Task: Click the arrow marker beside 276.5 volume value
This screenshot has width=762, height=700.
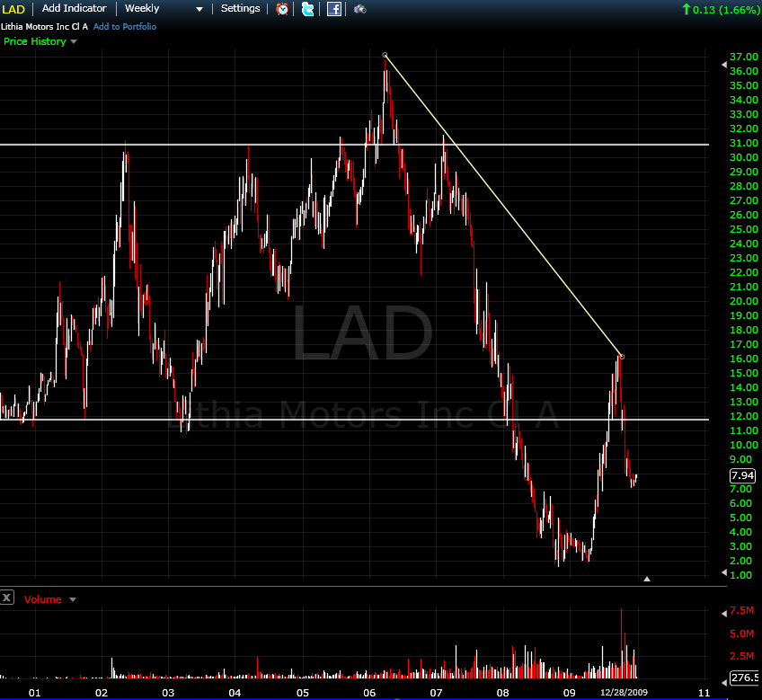Action: click(x=724, y=683)
